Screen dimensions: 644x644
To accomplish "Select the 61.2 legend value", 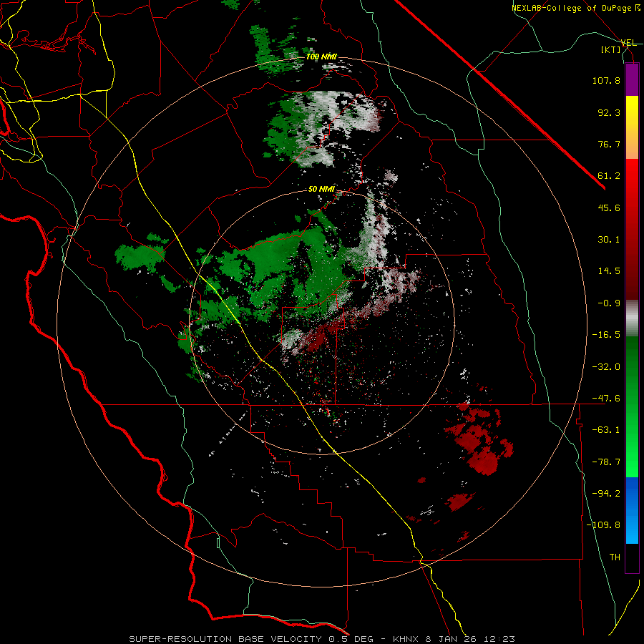I will tap(609, 176).
